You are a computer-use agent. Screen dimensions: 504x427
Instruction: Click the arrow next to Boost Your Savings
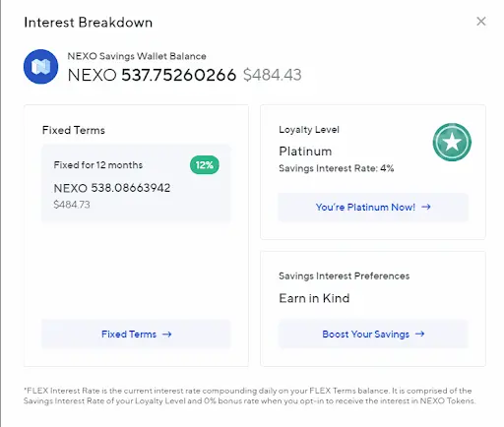click(420, 334)
